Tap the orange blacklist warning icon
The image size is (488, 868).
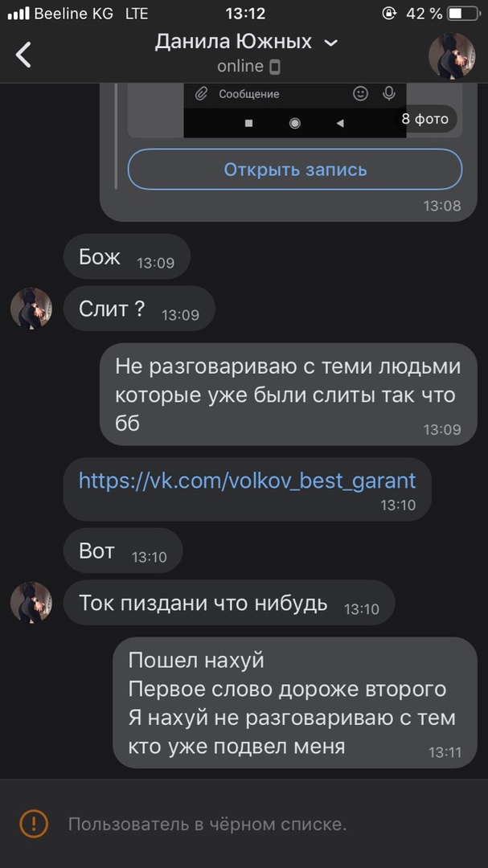coord(34,825)
